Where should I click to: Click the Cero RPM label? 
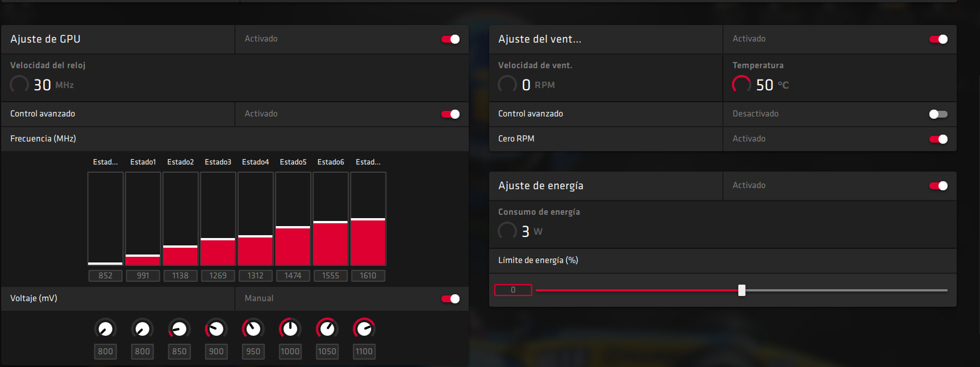coord(516,139)
